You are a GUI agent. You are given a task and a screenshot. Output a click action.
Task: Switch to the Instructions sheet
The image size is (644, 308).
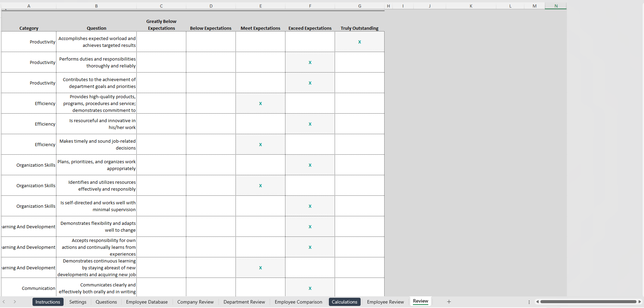(x=48, y=302)
